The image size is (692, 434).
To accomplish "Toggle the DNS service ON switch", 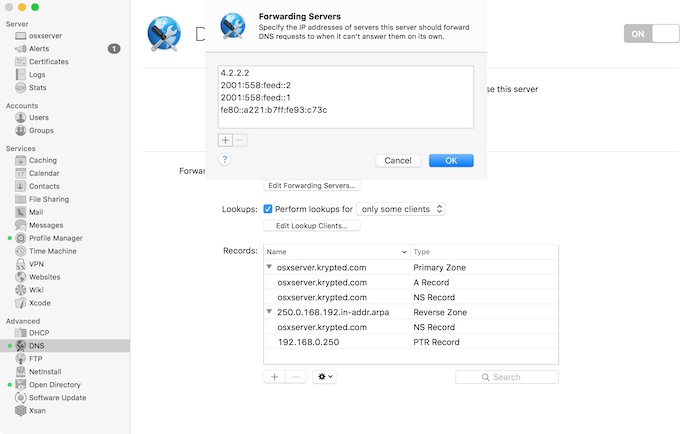I will [650, 34].
